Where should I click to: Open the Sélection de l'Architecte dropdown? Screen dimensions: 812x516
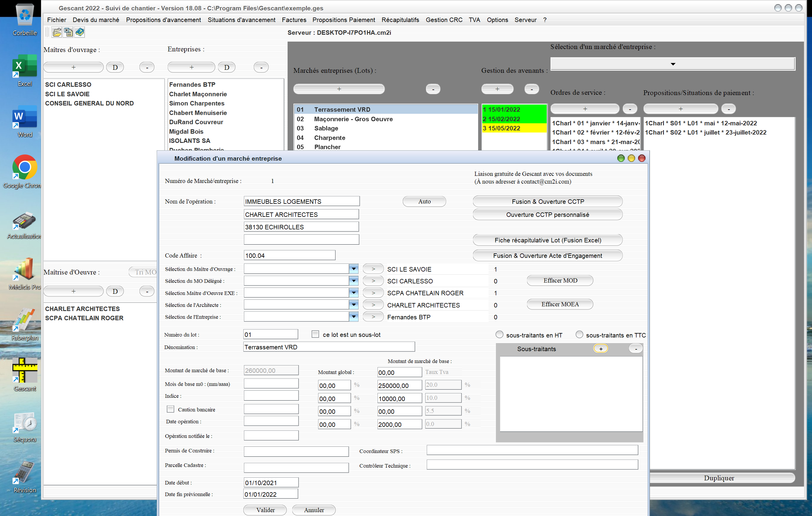click(x=353, y=305)
